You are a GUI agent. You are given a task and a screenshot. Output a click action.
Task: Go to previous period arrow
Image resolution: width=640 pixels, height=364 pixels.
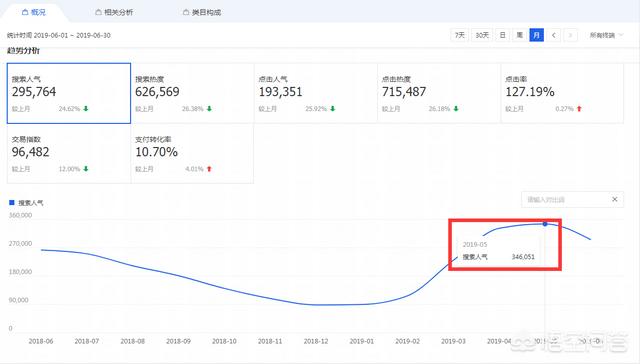[553, 35]
